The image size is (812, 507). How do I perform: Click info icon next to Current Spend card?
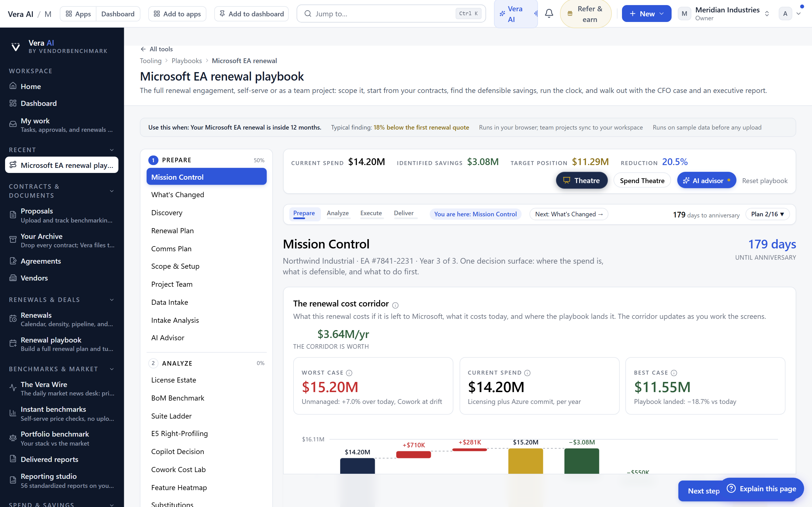tap(527, 373)
